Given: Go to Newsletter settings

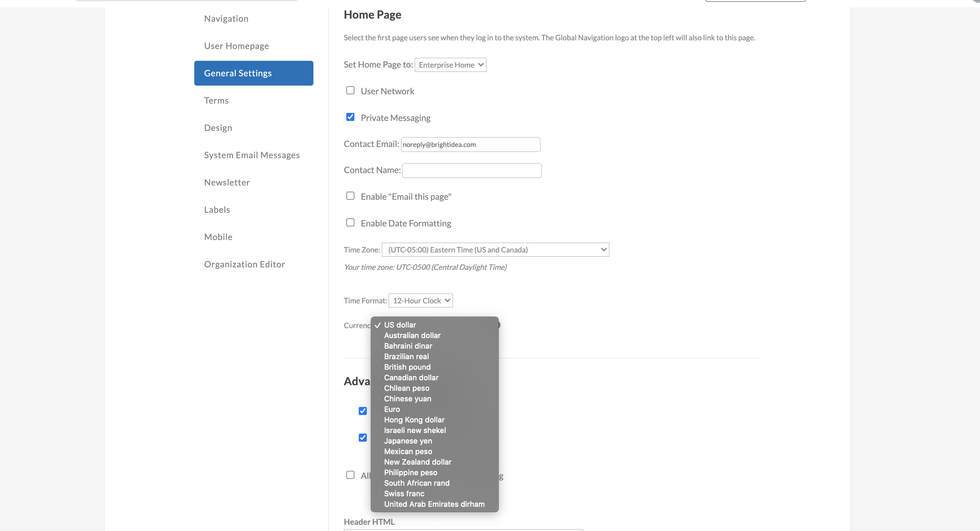Looking at the screenshot, I should 227,182.
